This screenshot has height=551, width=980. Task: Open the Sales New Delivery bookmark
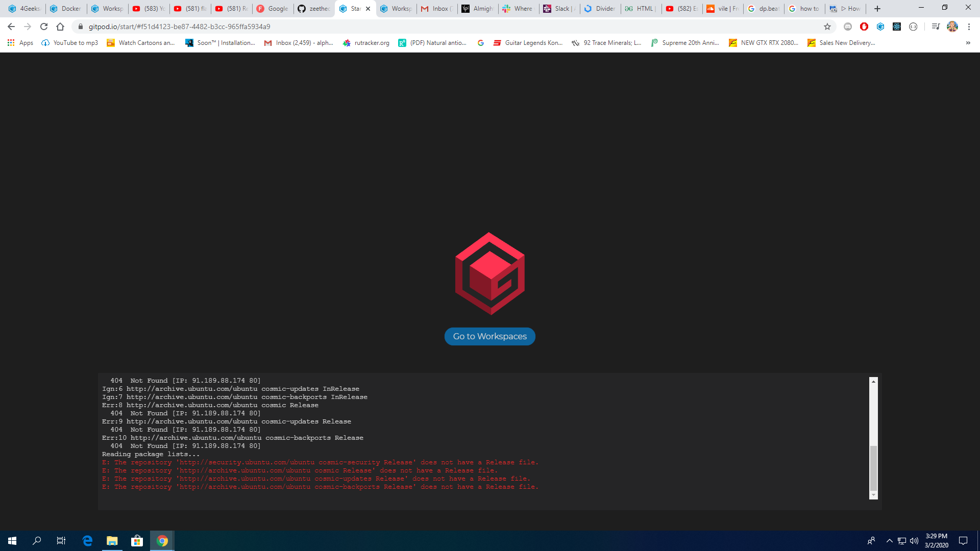coord(842,43)
